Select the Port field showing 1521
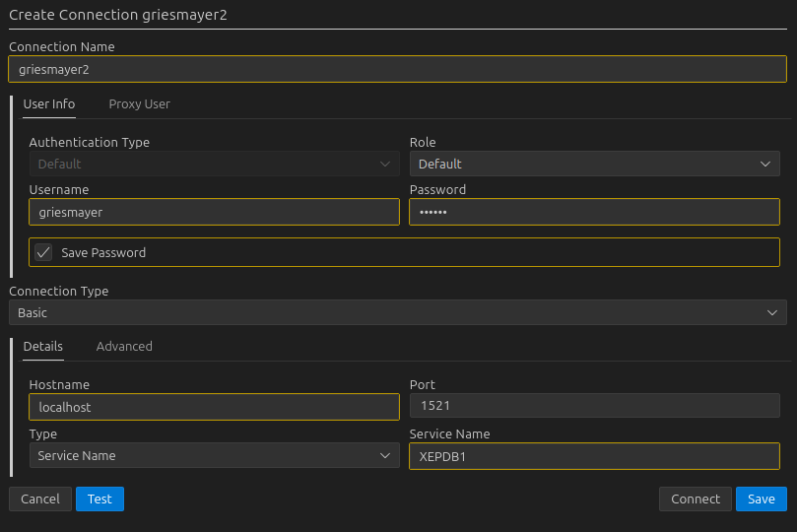797x532 pixels. tap(594, 406)
